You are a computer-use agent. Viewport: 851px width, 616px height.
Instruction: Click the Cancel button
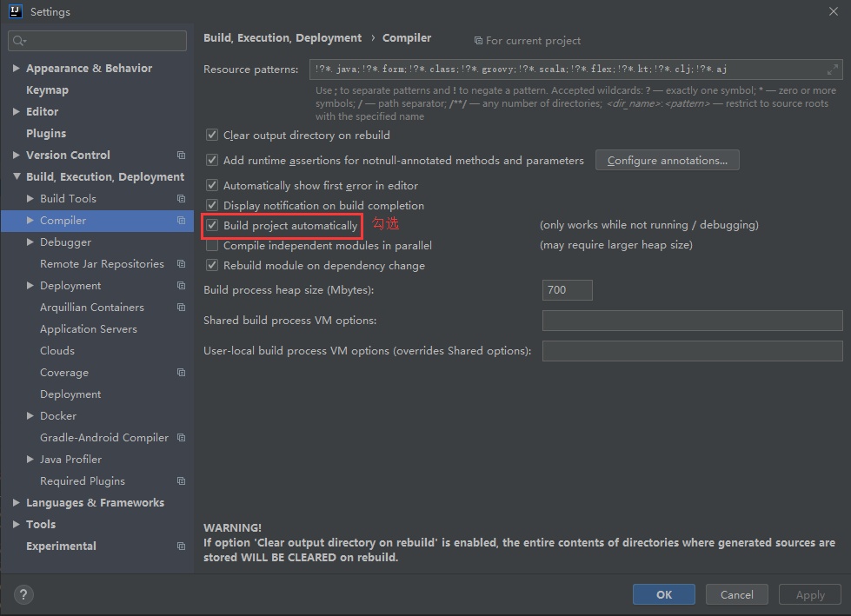pos(736,594)
